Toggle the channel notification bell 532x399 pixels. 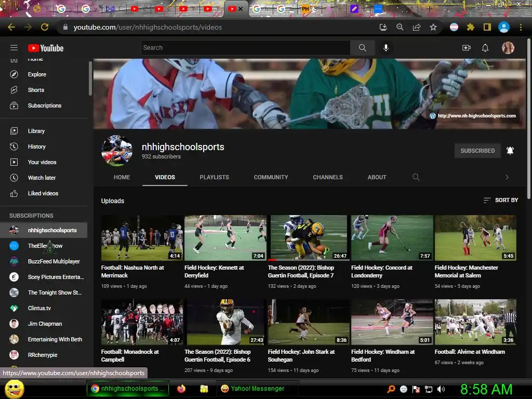point(510,151)
